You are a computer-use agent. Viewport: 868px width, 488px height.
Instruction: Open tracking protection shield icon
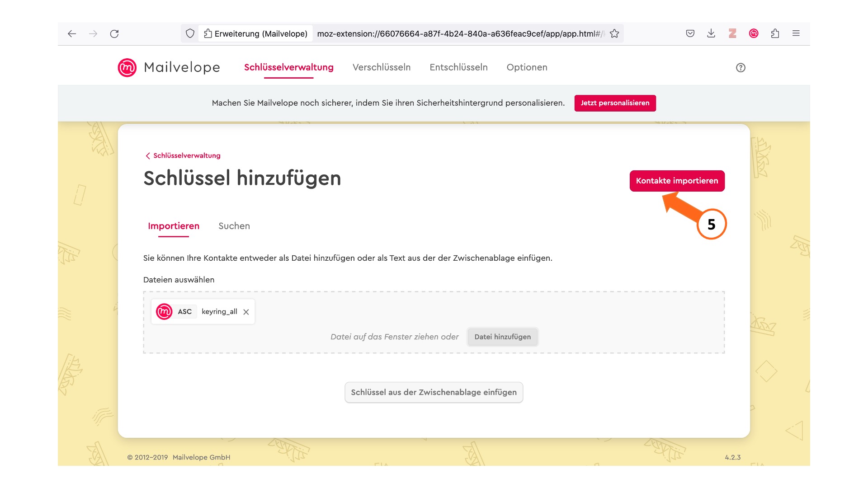[x=190, y=33]
